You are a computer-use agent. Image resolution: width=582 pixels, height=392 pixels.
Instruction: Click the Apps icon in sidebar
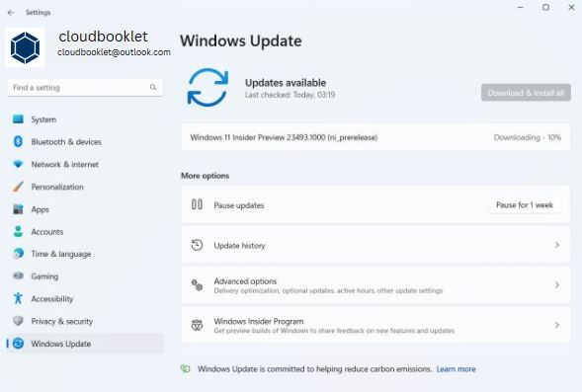click(18, 209)
